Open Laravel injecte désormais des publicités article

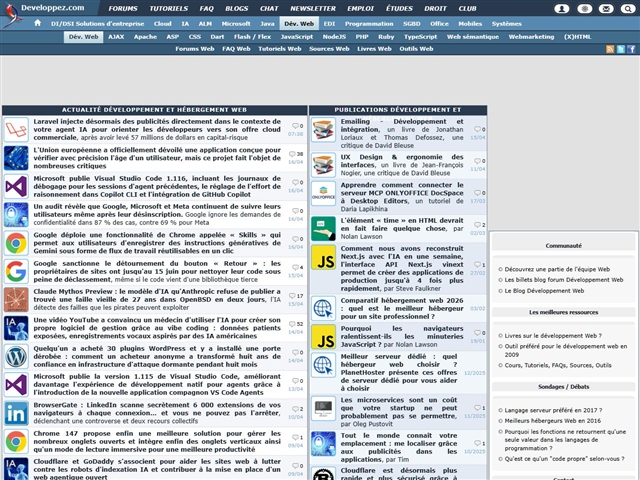pos(157,129)
